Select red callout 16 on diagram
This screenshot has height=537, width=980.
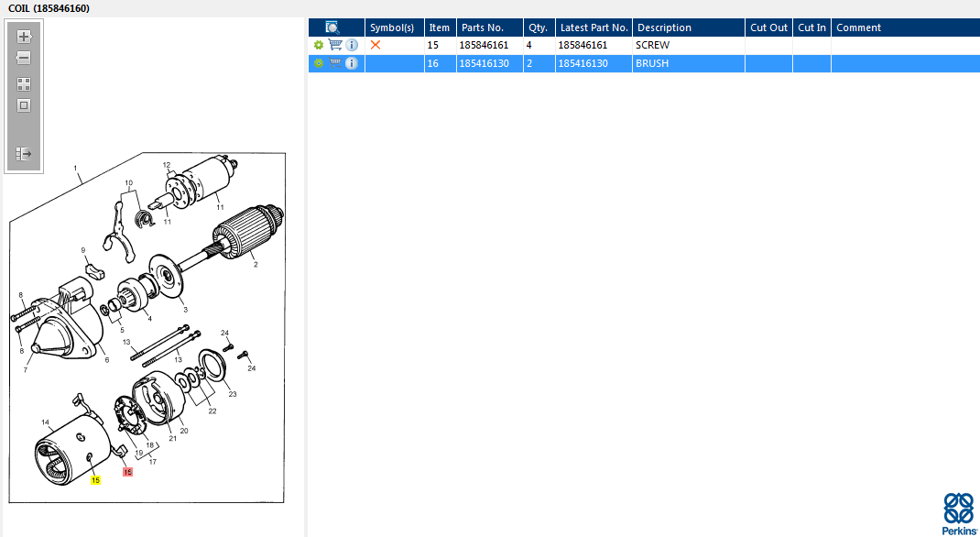127,472
